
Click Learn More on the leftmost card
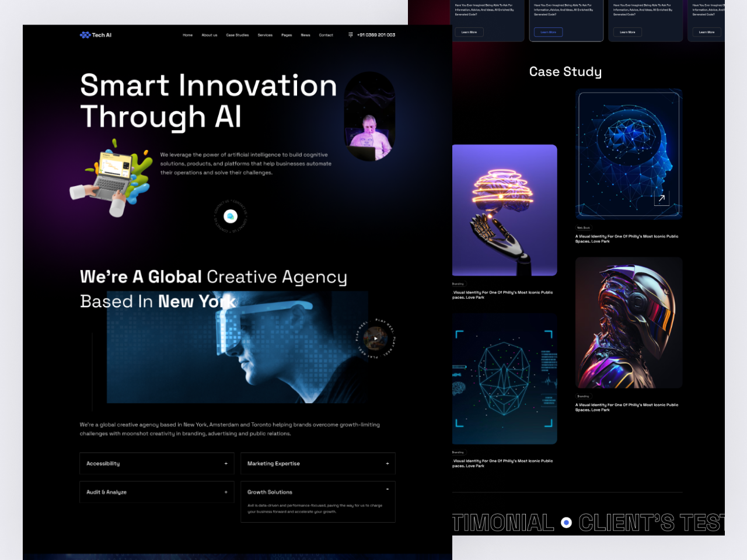(x=469, y=32)
